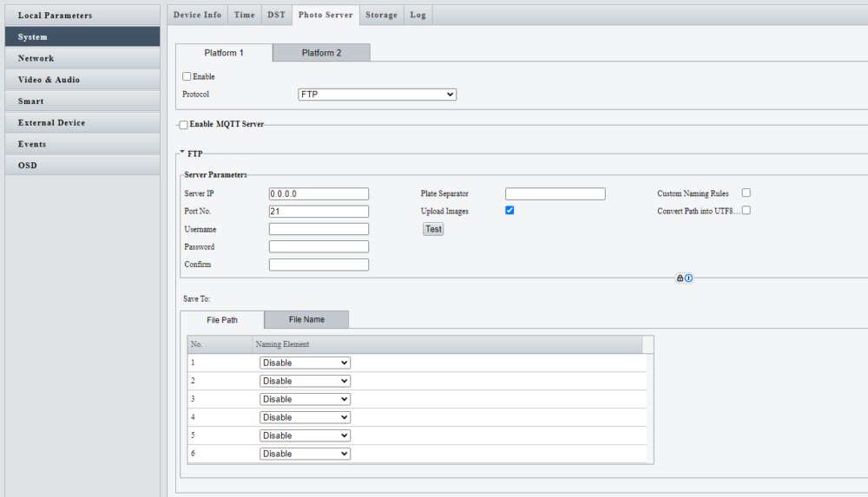Open the Log tab
The height and width of the screenshot is (497, 868).
coord(418,15)
